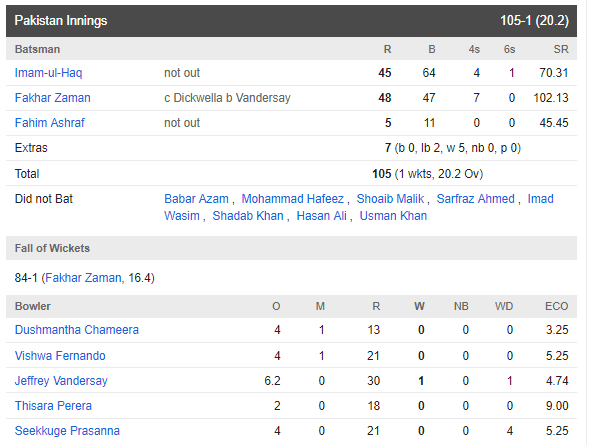This screenshot has width=590, height=445.
Task: Select Mohammad Hafeez in Did not Bat
Action: tap(292, 199)
